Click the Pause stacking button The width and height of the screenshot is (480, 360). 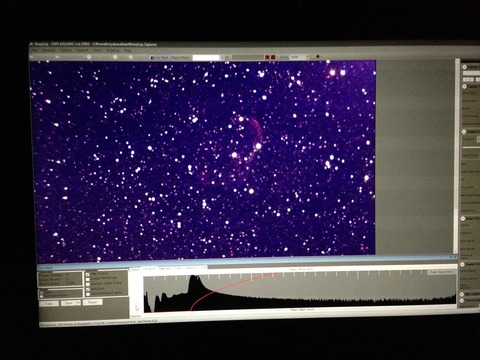click(92, 302)
